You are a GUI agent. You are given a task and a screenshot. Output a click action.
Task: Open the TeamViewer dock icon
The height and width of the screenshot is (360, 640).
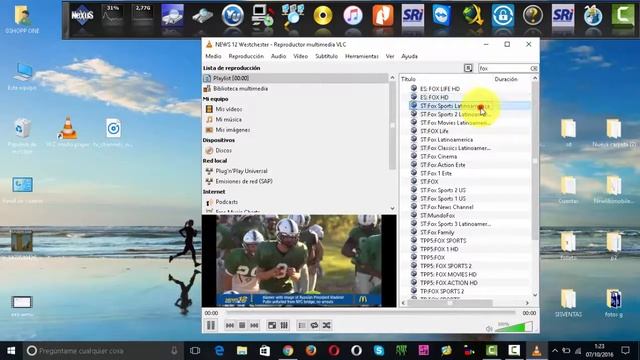tap(442, 16)
